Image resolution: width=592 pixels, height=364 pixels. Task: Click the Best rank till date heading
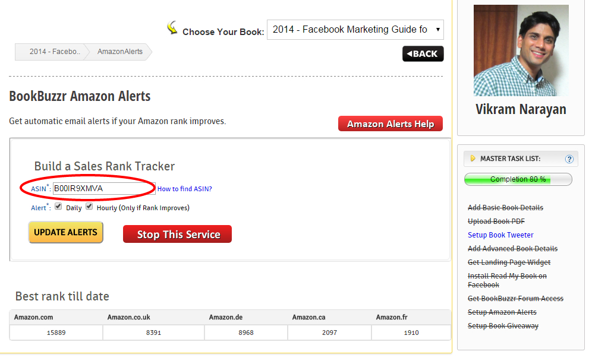coord(62,296)
